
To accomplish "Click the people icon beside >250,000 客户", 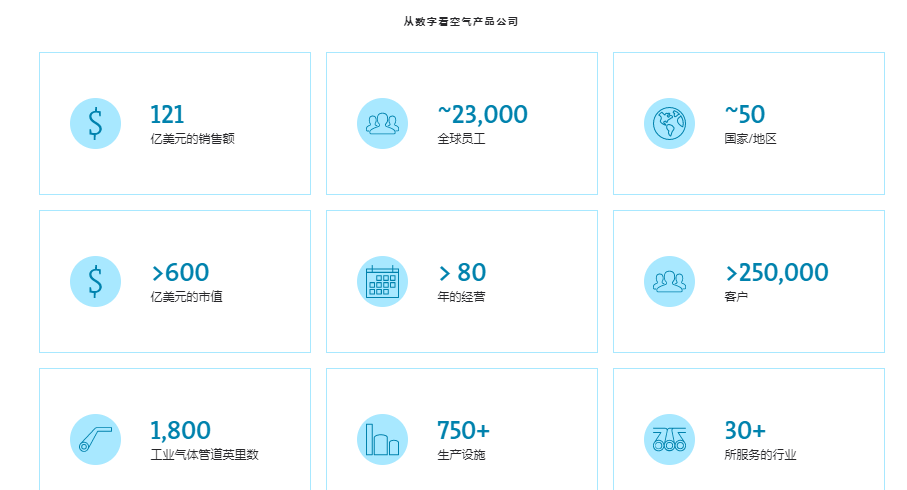I will pos(669,281).
